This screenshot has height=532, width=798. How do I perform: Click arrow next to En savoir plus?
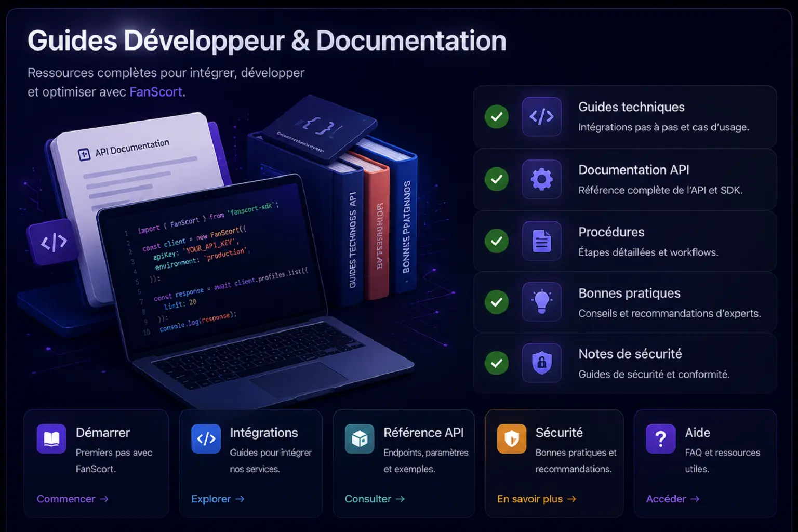pos(571,499)
